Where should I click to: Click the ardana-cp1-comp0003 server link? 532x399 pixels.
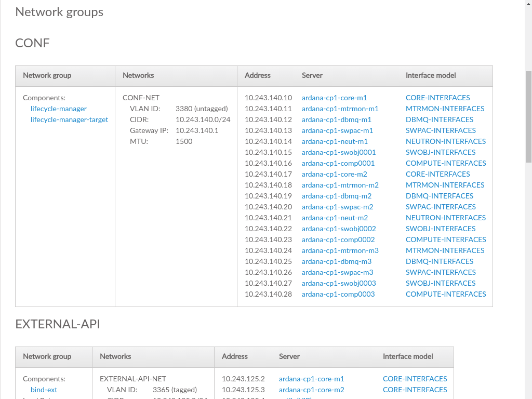[338, 294]
